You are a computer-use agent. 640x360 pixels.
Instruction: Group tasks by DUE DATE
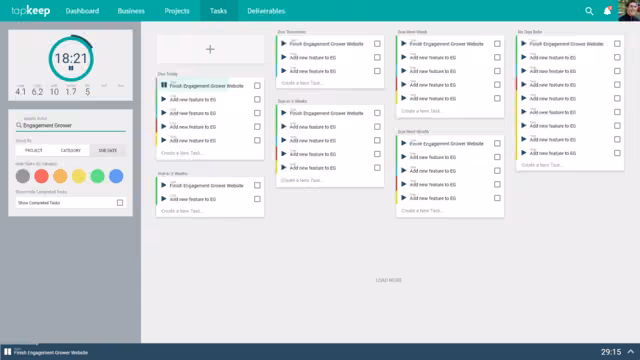click(108, 151)
